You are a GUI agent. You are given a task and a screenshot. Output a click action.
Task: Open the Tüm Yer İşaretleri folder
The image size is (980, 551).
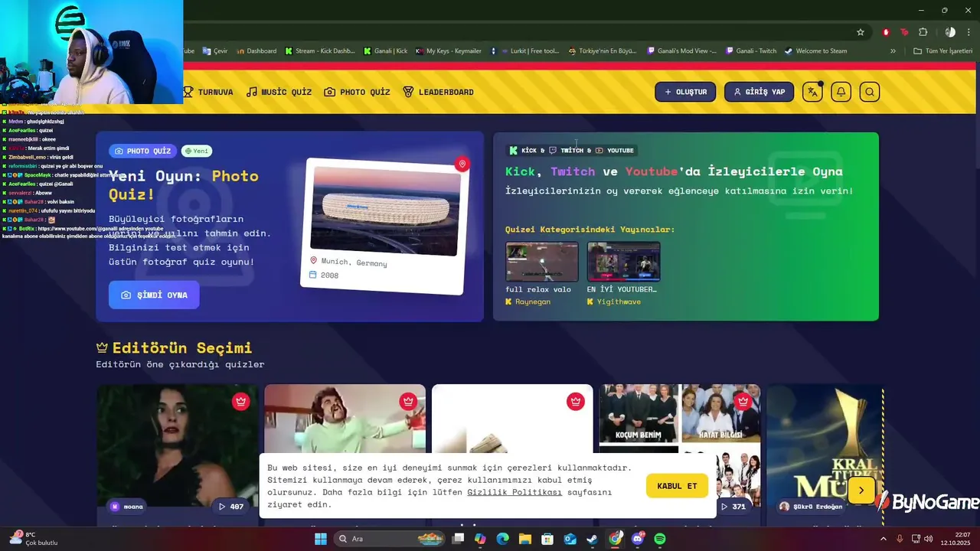(943, 51)
